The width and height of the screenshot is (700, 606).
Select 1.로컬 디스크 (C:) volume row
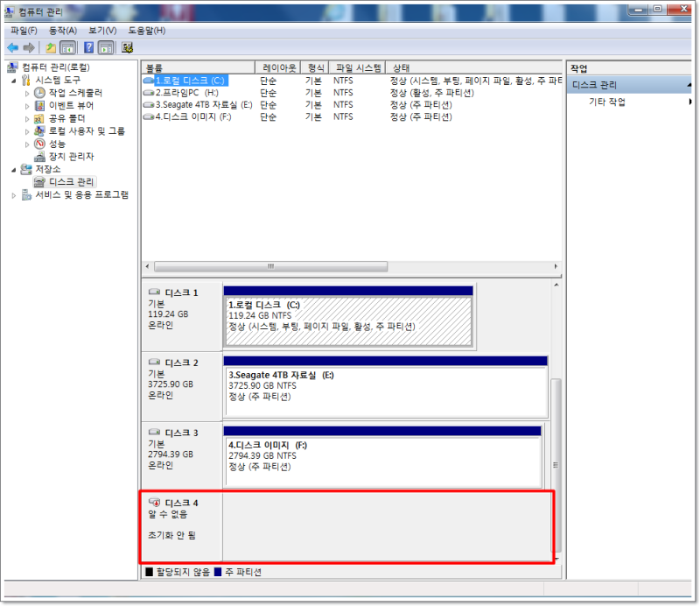coord(352,81)
